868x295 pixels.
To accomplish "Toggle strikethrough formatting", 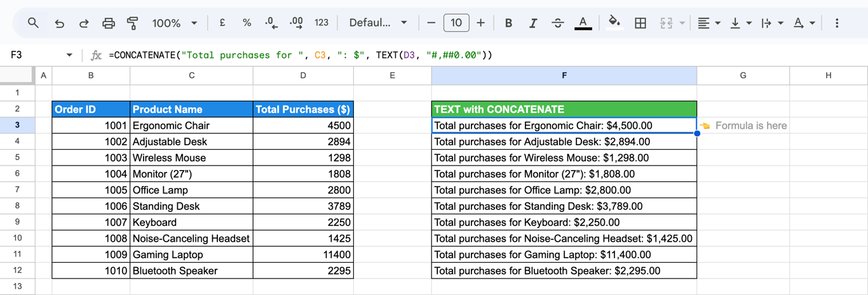I will click(558, 23).
